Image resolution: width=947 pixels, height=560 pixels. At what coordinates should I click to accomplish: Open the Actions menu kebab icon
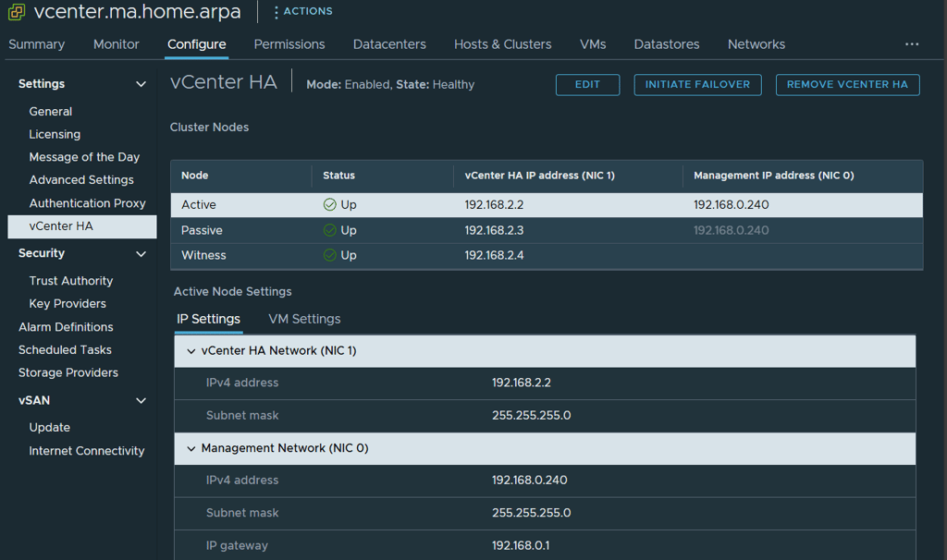click(x=277, y=12)
